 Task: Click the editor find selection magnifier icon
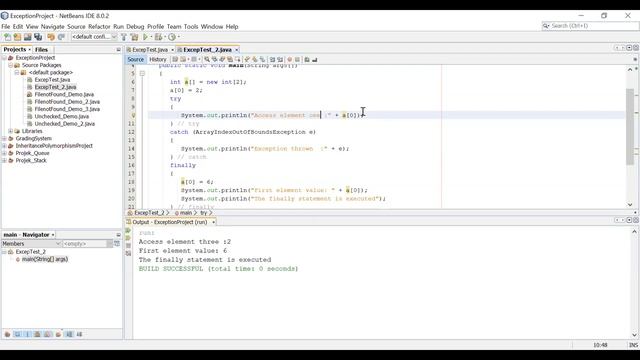[x=207, y=60]
